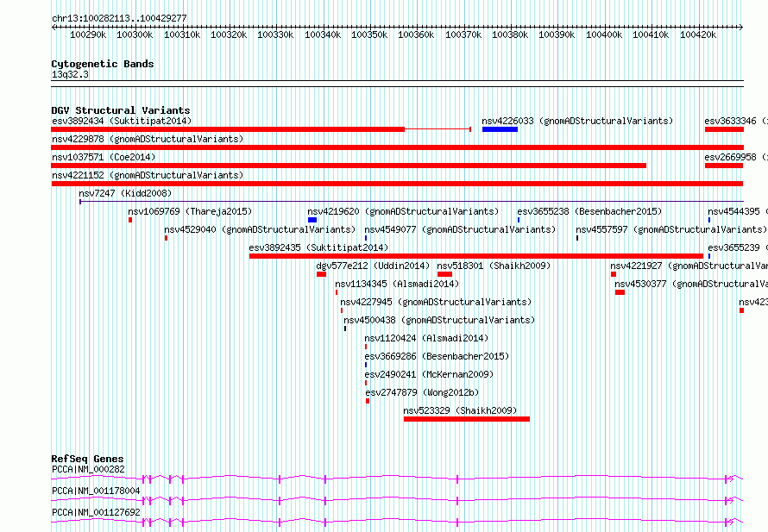Click the esv3633346 variant label

coord(736,121)
